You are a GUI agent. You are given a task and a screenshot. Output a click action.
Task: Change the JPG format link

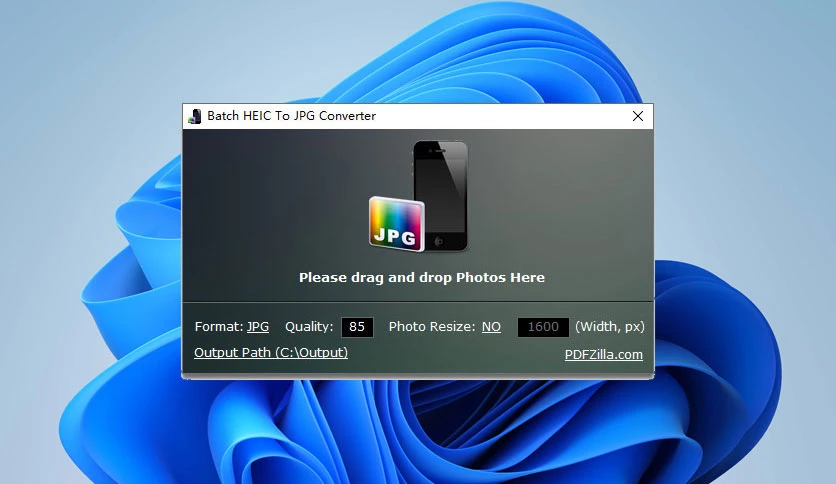coord(258,327)
